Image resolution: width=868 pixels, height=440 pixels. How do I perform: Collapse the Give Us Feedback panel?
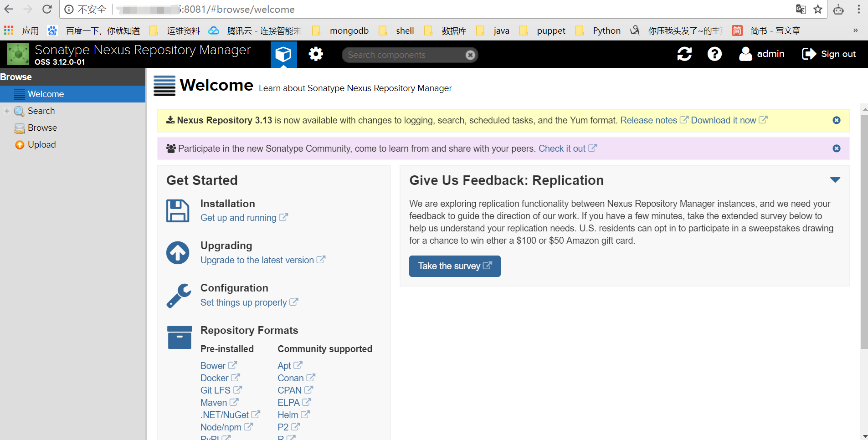(835, 180)
